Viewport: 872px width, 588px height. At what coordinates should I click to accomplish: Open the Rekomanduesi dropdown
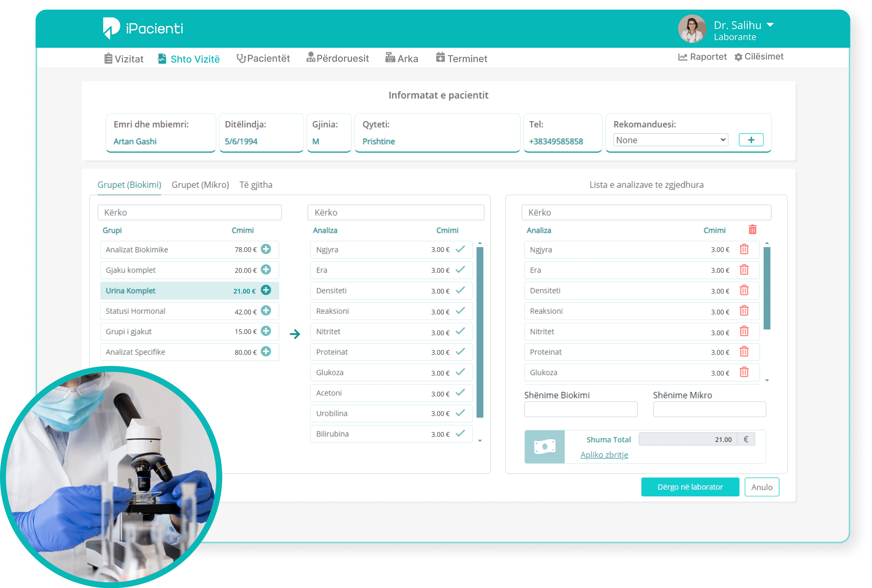point(671,140)
